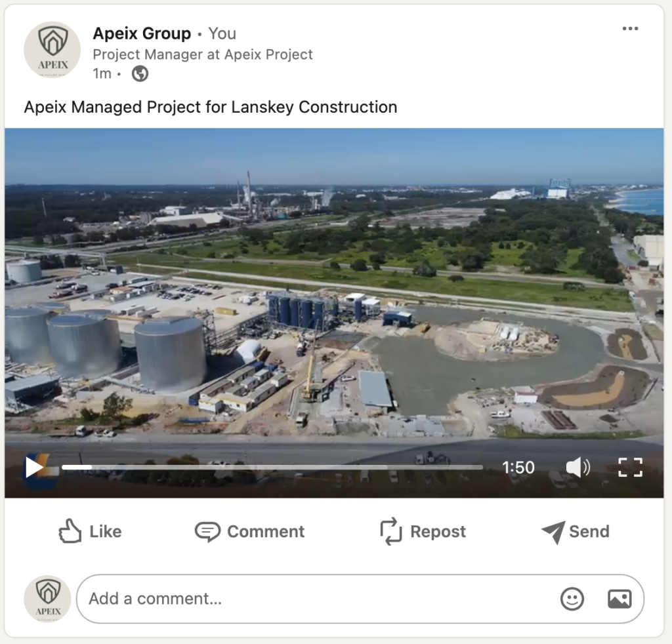Viewport: 672px width, 644px height.
Task: Click the video progress bar
Action: pos(272,468)
